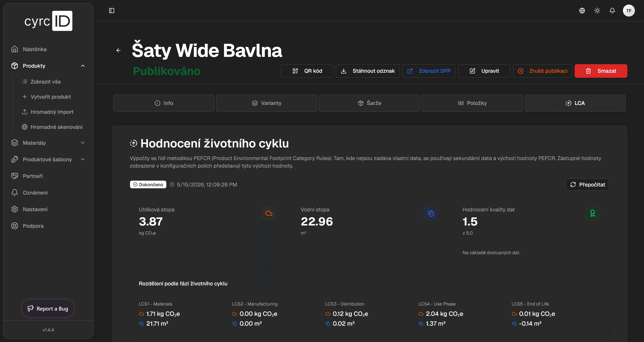Viewport: 644px width, 342px height.
Task: Toggle the sidebar panel icon
Action: pos(112,11)
